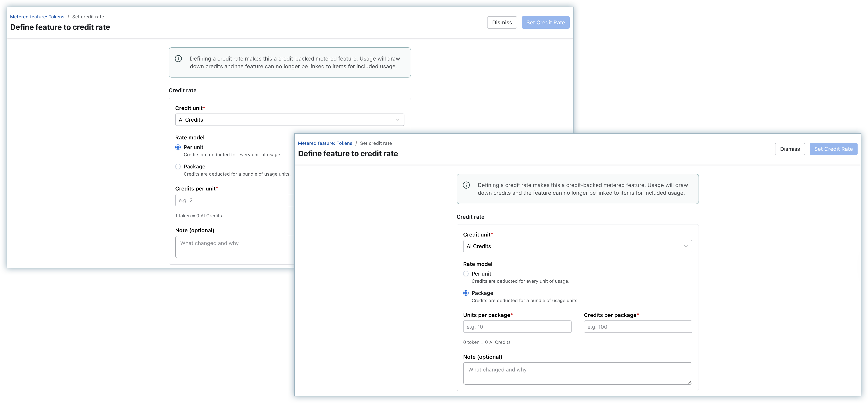Click '0 token = 0 AI Credits' text
This screenshot has height=403, width=868.
pyautogui.click(x=487, y=342)
